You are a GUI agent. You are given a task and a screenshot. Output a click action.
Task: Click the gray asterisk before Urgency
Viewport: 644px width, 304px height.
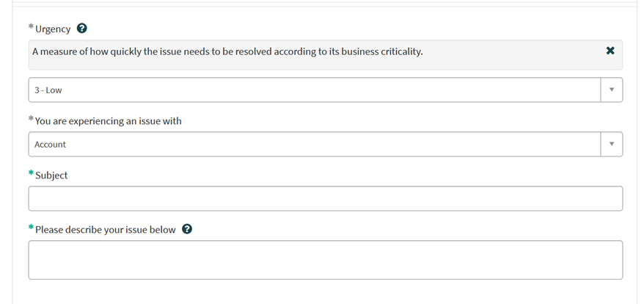pos(31,28)
